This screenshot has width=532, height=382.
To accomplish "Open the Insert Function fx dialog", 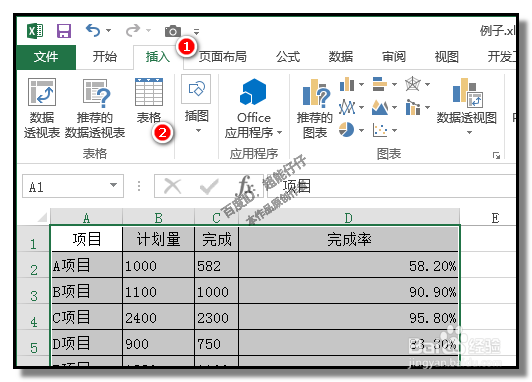I will click(244, 186).
